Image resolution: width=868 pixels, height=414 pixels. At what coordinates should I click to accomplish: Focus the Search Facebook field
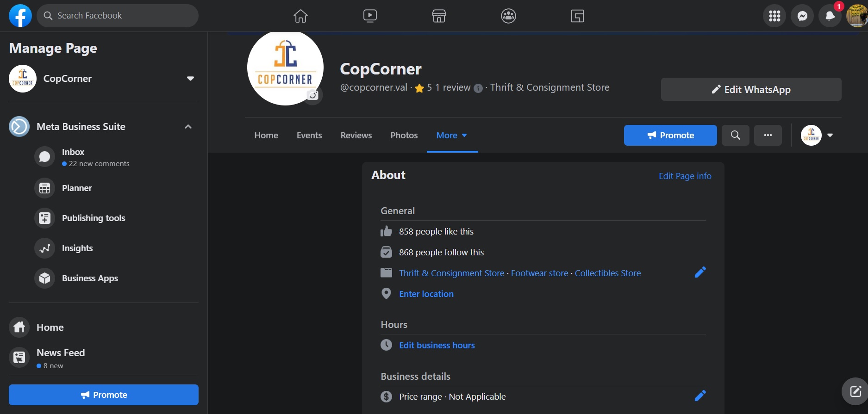118,16
